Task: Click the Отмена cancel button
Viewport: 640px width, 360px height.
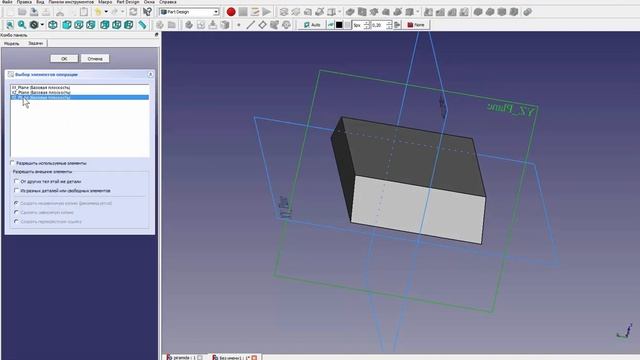Action: tap(95, 59)
